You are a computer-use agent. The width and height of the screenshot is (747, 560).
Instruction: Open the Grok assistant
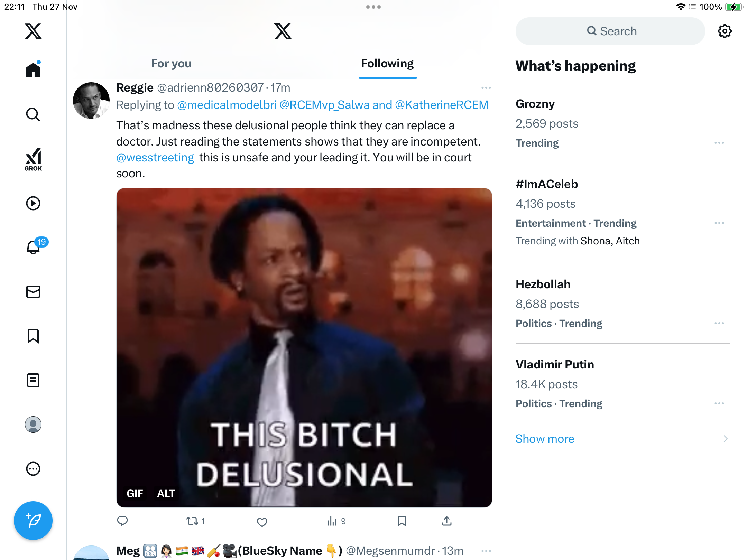tap(33, 160)
